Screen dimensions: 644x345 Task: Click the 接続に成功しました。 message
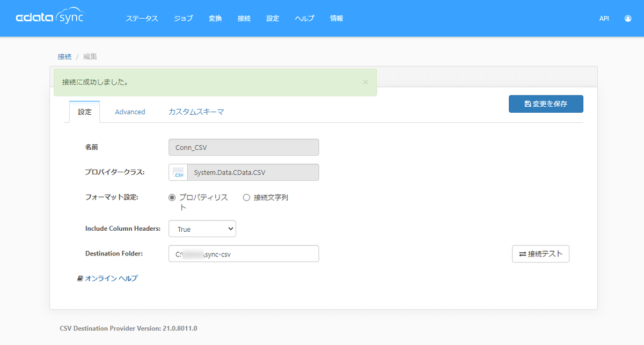pos(95,82)
